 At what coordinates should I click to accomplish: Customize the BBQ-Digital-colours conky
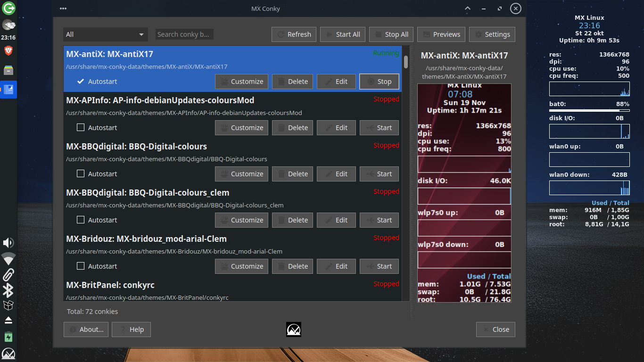tap(242, 174)
